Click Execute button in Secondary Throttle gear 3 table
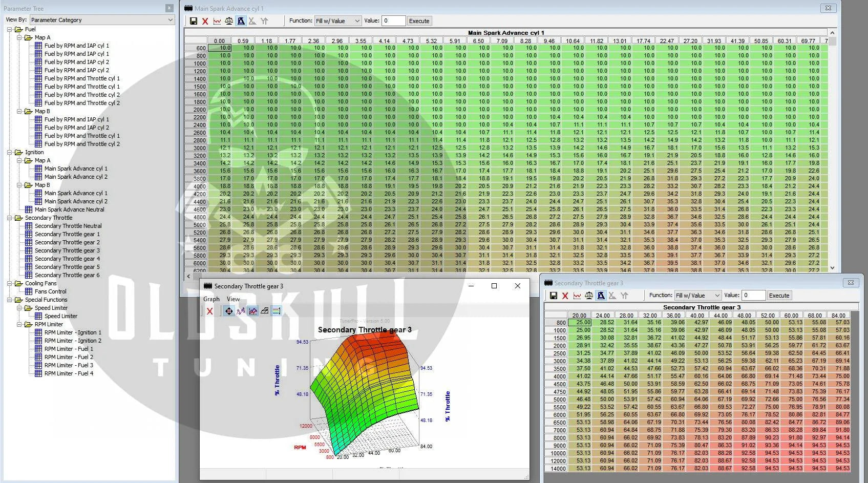Image resolution: width=868 pixels, height=483 pixels. click(x=779, y=296)
